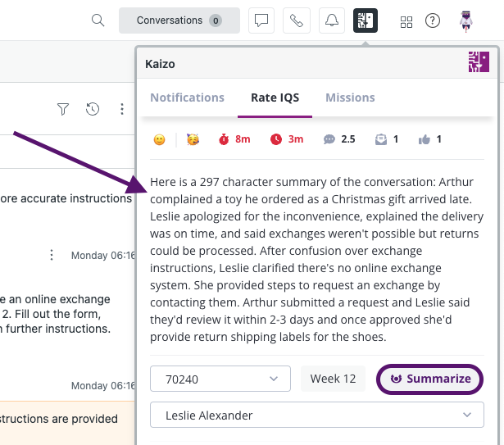Open the apps grid icon

point(406,22)
